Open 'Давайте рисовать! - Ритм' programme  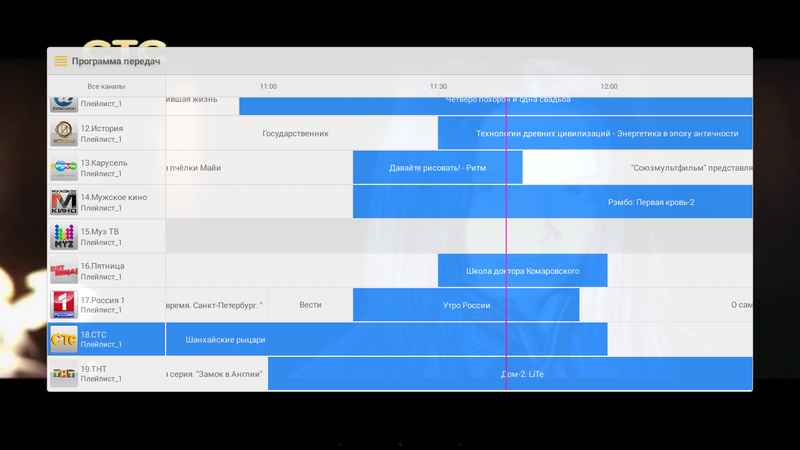[437, 167]
